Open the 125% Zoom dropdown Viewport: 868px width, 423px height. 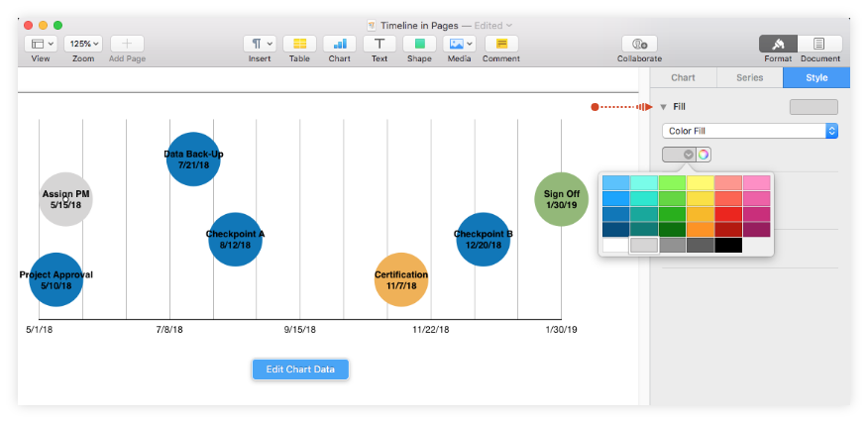pos(83,44)
